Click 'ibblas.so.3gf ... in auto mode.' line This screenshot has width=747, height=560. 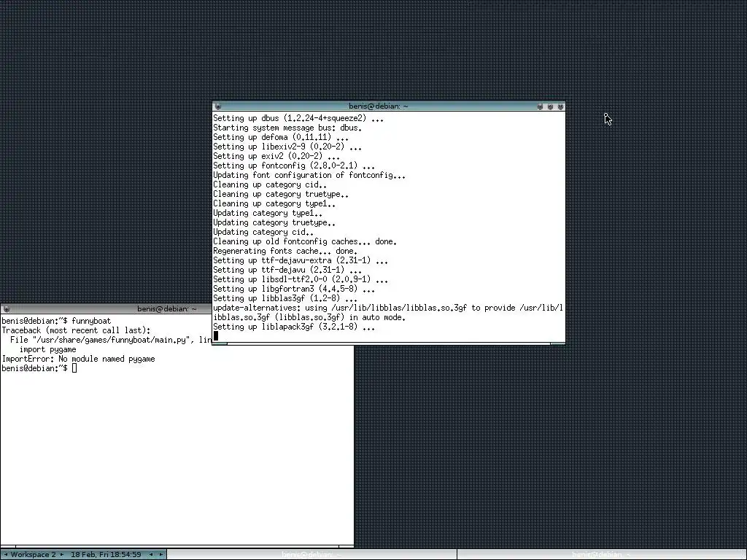tap(309, 318)
